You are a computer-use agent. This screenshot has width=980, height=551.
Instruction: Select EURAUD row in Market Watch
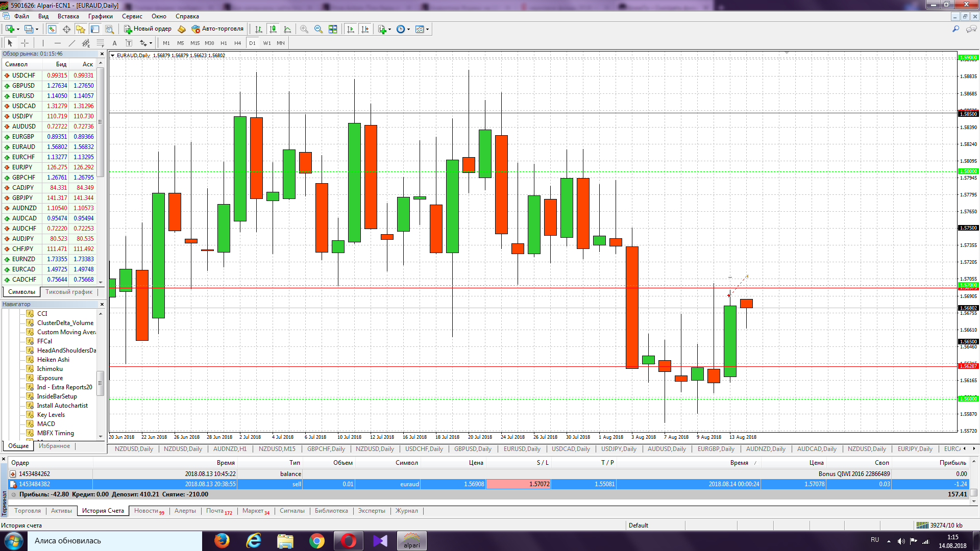(50, 147)
